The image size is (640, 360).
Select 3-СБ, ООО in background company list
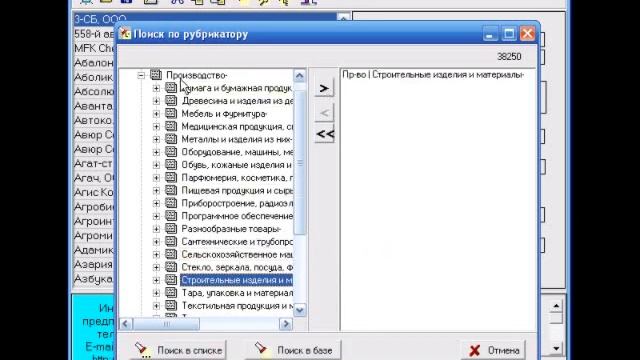[x=204, y=19]
